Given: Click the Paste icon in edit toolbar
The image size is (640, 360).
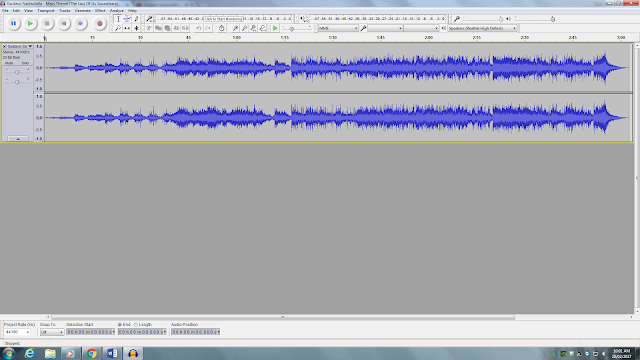Looking at the screenshot, I should click(167, 28).
